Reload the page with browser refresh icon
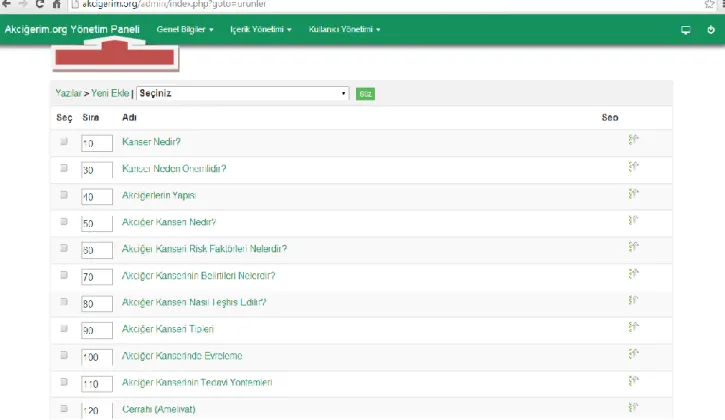Screen dimensions: 725x420 click(x=40, y=4)
